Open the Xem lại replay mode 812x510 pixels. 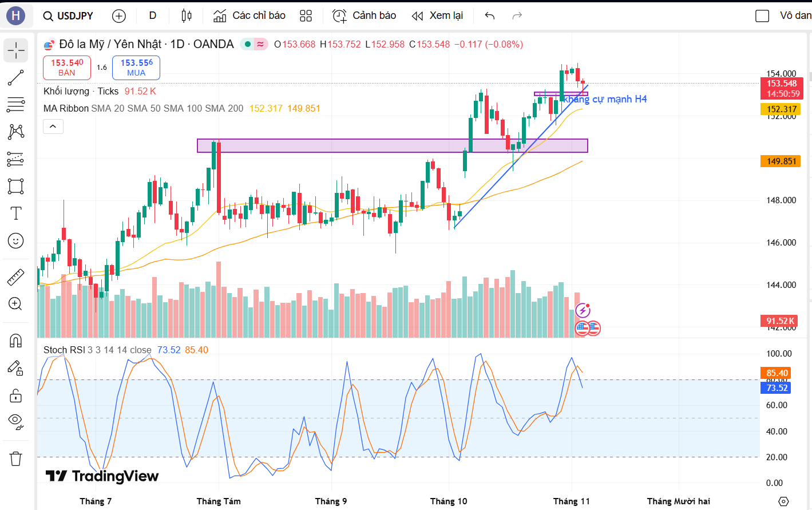[x=438, y=16]
